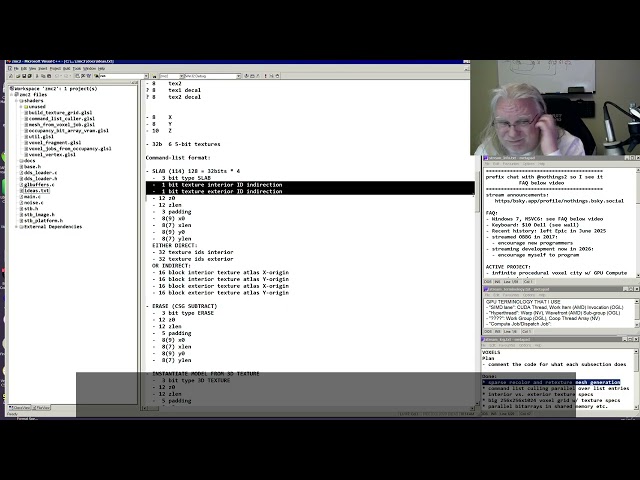
Task: Select glbuffers.c in file tree
Action: 39,184
